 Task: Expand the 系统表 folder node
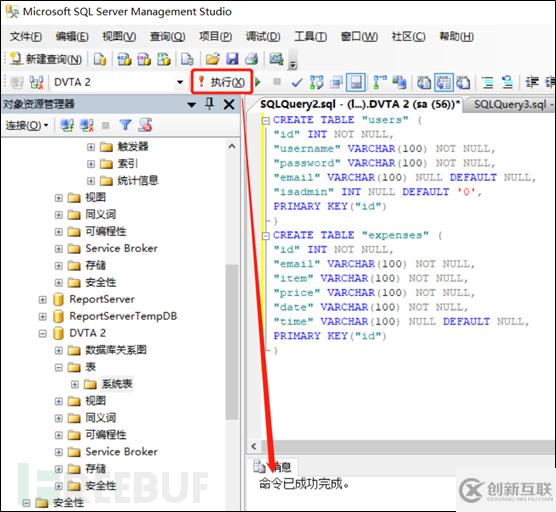[75, 384]
